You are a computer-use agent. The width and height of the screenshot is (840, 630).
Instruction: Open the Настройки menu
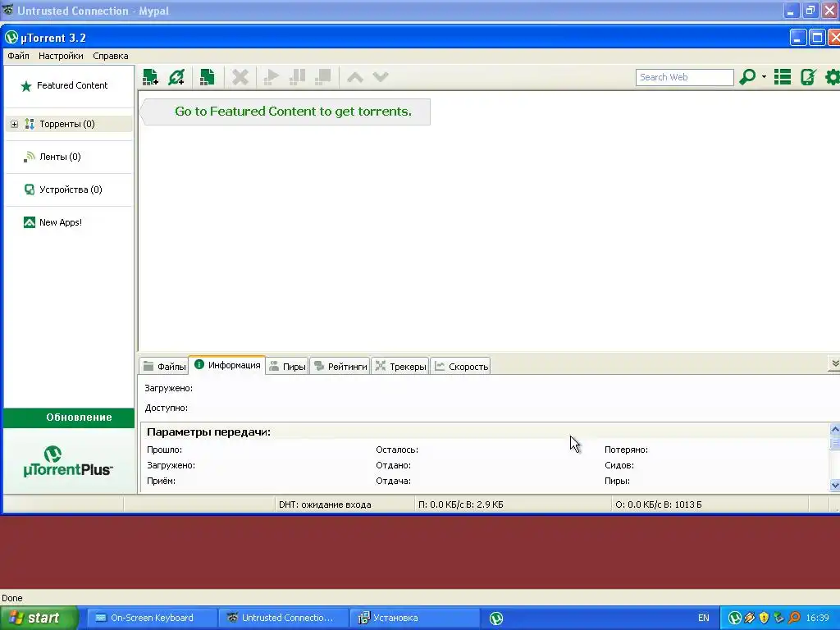click(61, 56)
